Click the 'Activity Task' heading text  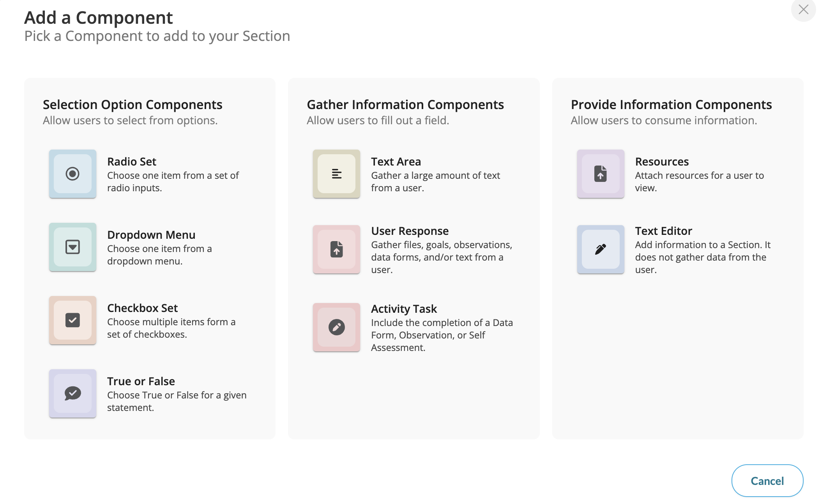click(x=404, y=308)
